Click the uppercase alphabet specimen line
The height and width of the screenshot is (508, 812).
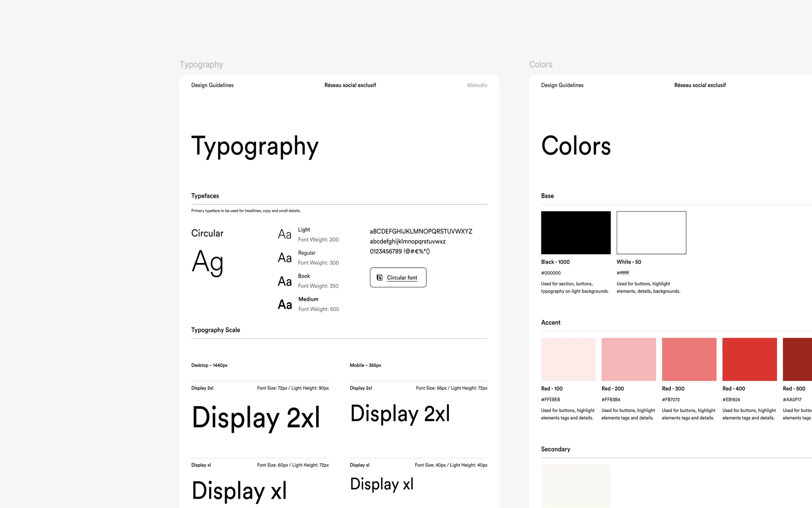pos(421,232)
